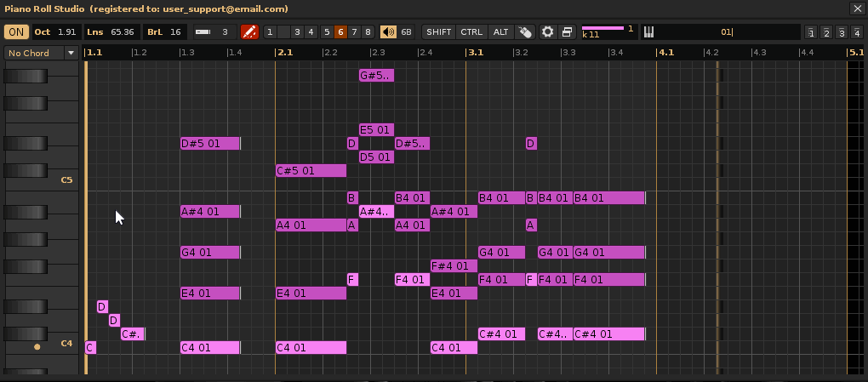868x382 pixels.
Task: Switch to preset slot 1 next to pencil
Action: coord(270,32)
